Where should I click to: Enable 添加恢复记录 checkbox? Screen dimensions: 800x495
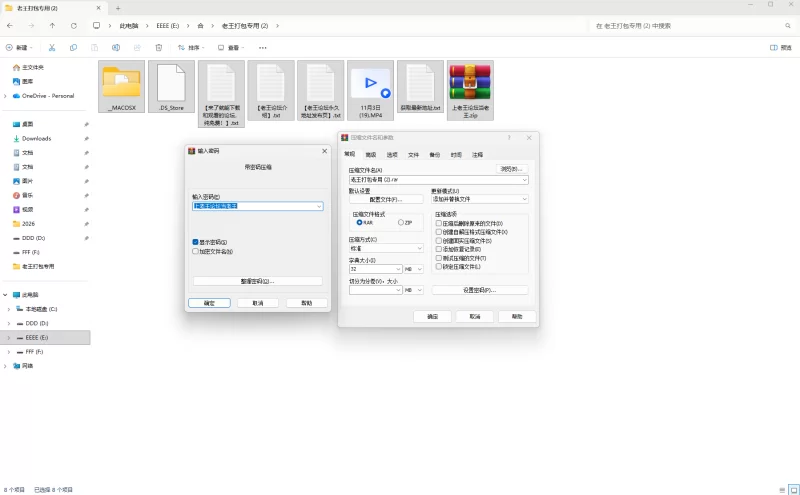[438, 250]
